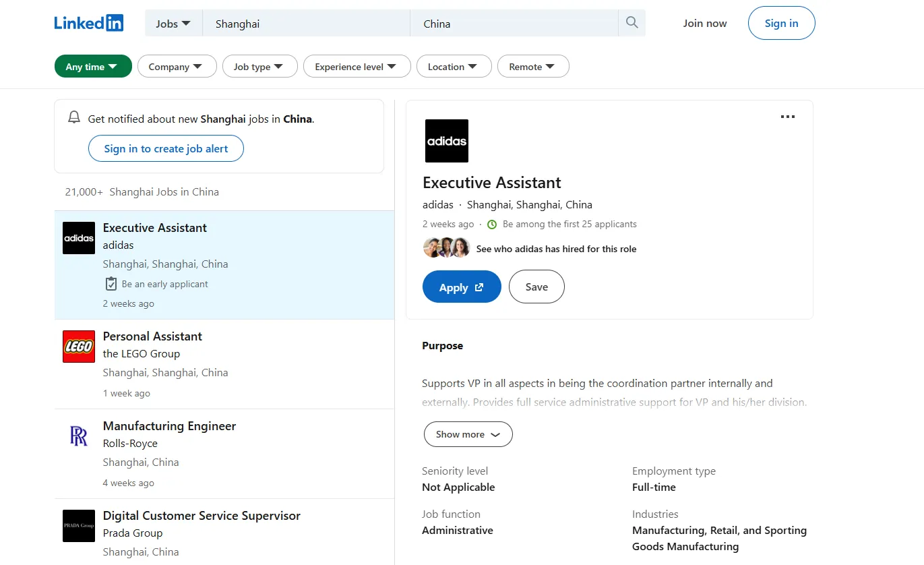Click the adidas logo in job details
This screenshot has height=565, width=924.
pyautogui.click(x=446, y=141)
